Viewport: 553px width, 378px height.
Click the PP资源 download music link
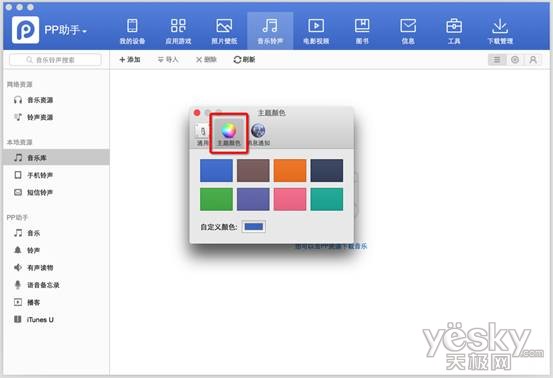331,246
